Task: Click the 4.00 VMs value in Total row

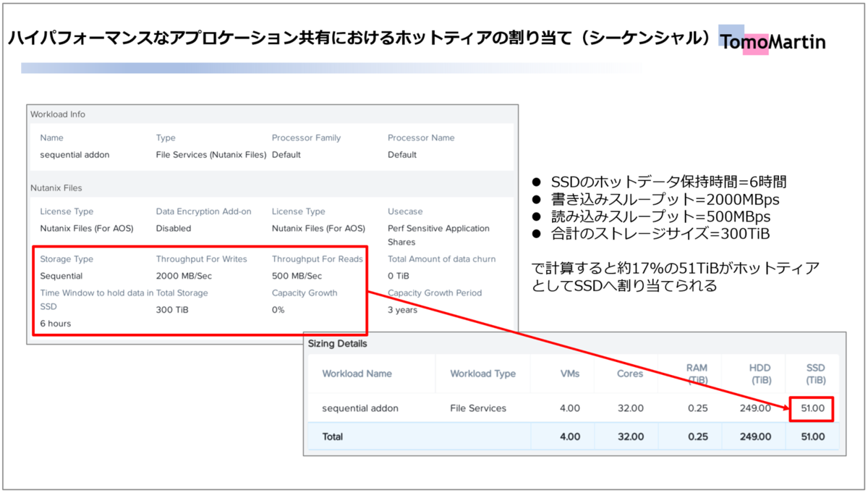Action: [570, 437]
